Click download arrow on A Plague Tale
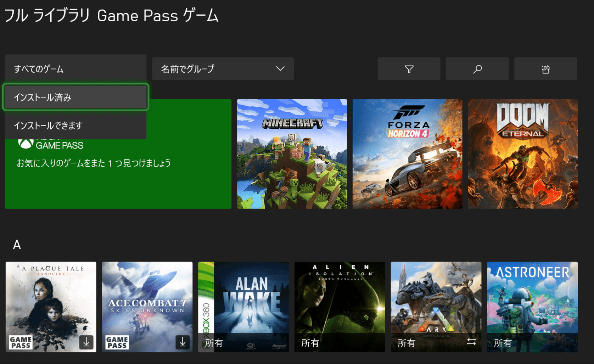This screenshot has height=364, width=594. tap(86, 342)
